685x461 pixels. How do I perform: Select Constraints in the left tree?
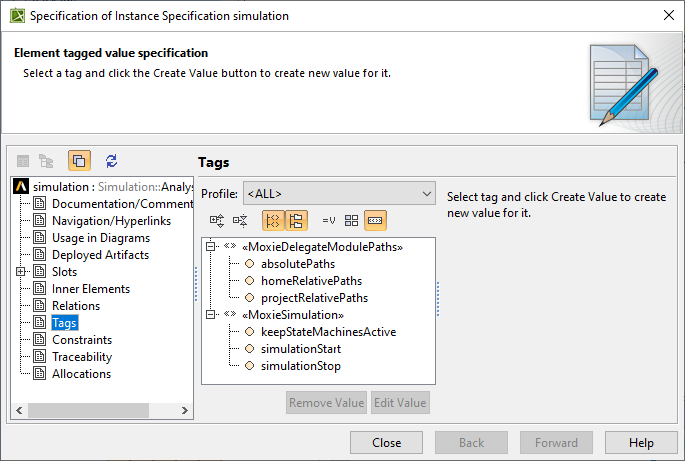point(82,340)
